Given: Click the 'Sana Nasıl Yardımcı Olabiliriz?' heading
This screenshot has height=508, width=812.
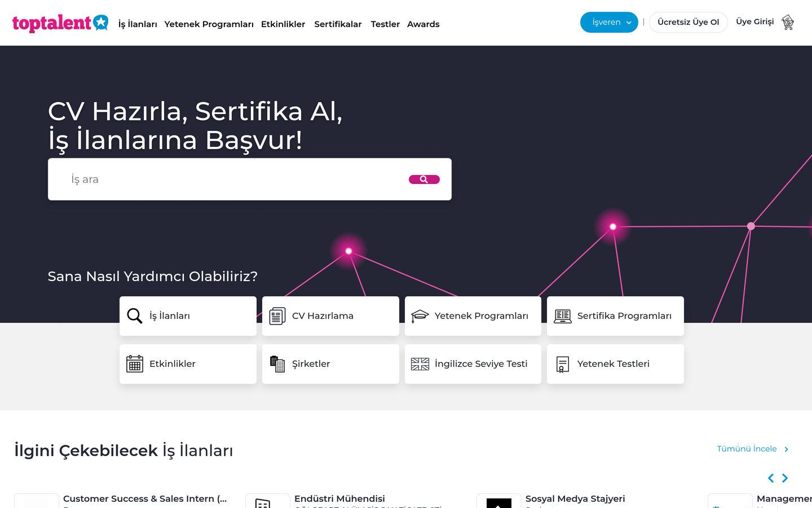Looking at the screenshot, I should click(x=153, y=277).
